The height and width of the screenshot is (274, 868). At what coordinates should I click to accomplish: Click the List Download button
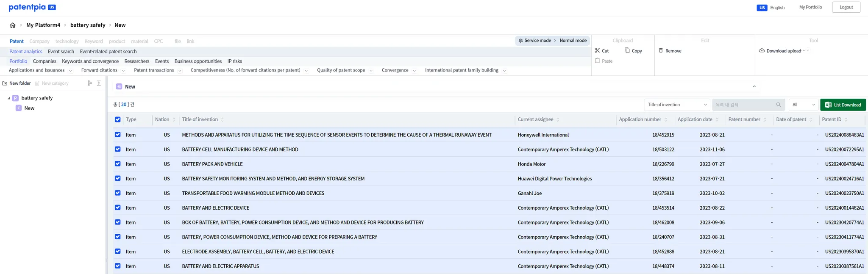pyautogui.click(x=843, y=105)
